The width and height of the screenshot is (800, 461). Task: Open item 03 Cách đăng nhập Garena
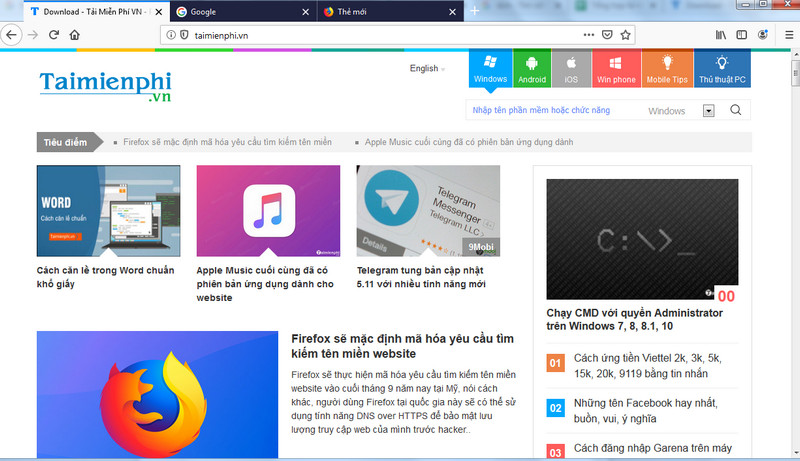point(653,448)
